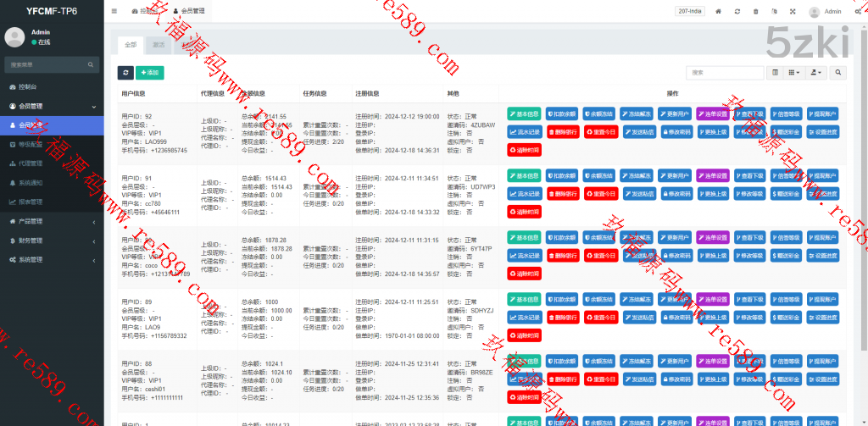
Task: Click 修改密码 for user LAO999
Action: 676,131
